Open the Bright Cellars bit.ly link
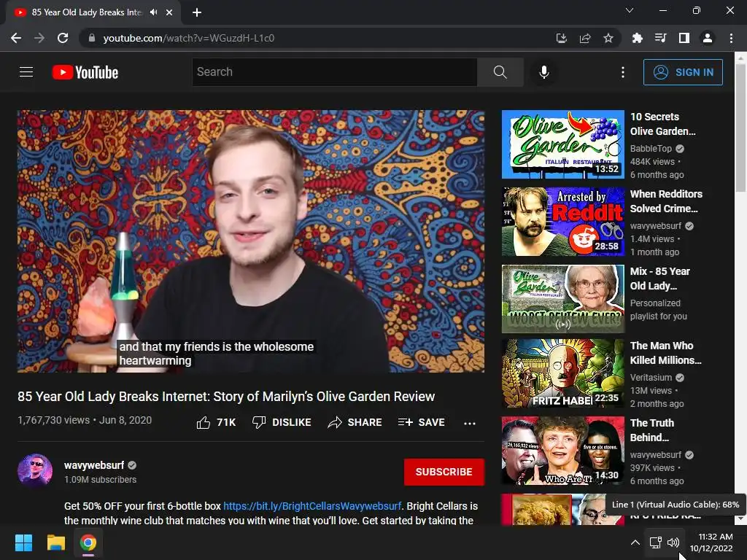747x560 pixels. pos(312,506)
